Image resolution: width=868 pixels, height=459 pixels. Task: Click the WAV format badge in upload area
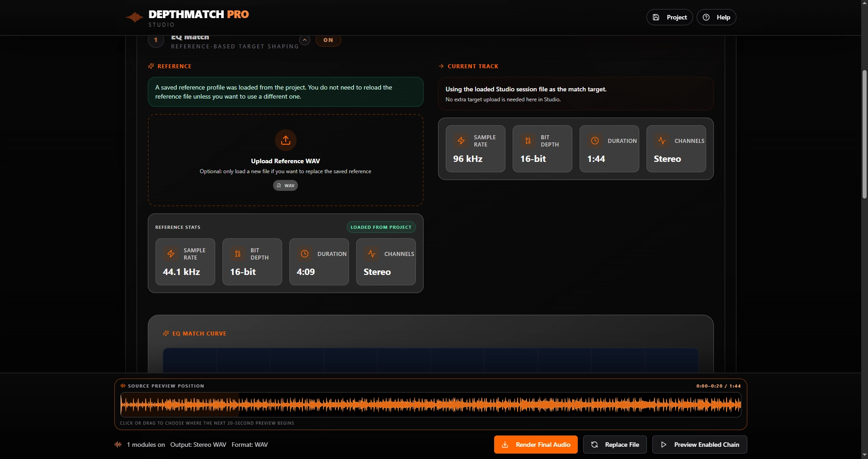click(285, 185)
